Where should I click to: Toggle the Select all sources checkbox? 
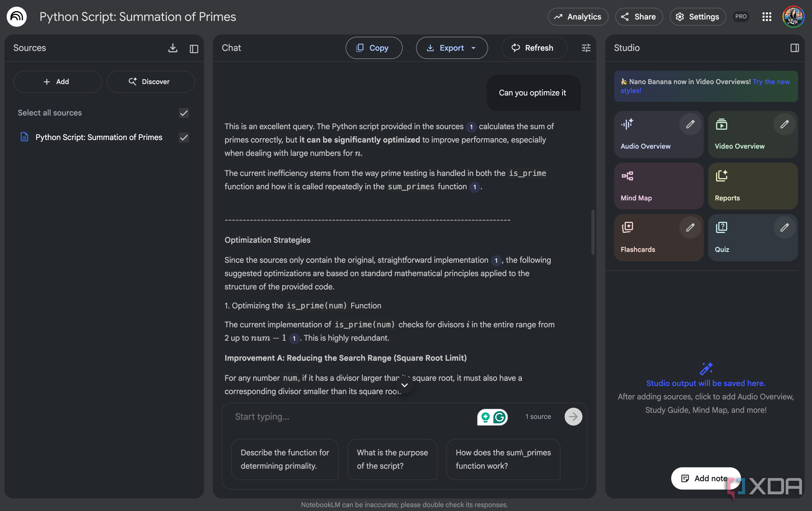(x=184, y=113)
